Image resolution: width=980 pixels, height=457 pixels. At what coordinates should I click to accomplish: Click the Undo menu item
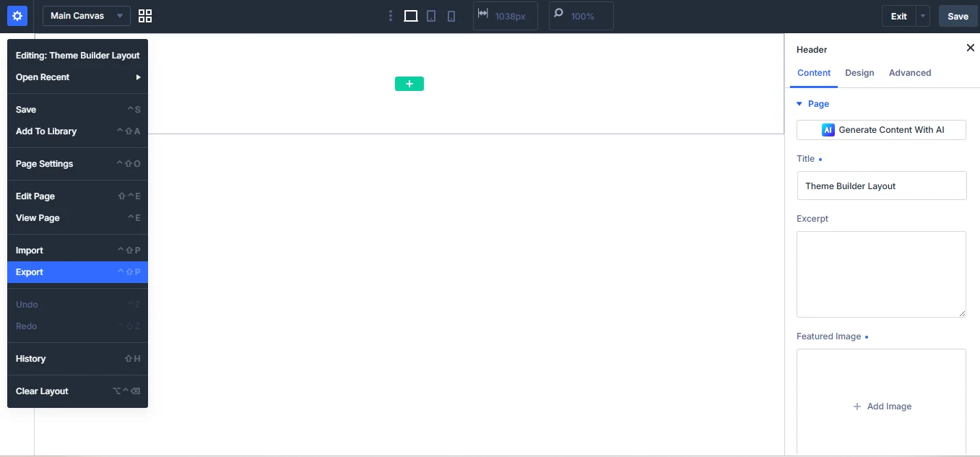[x=77, y=305]
